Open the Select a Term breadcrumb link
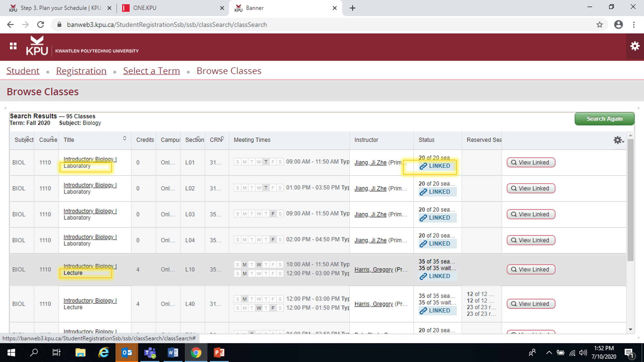Viewport: 644px width, 362px height. 151,71
